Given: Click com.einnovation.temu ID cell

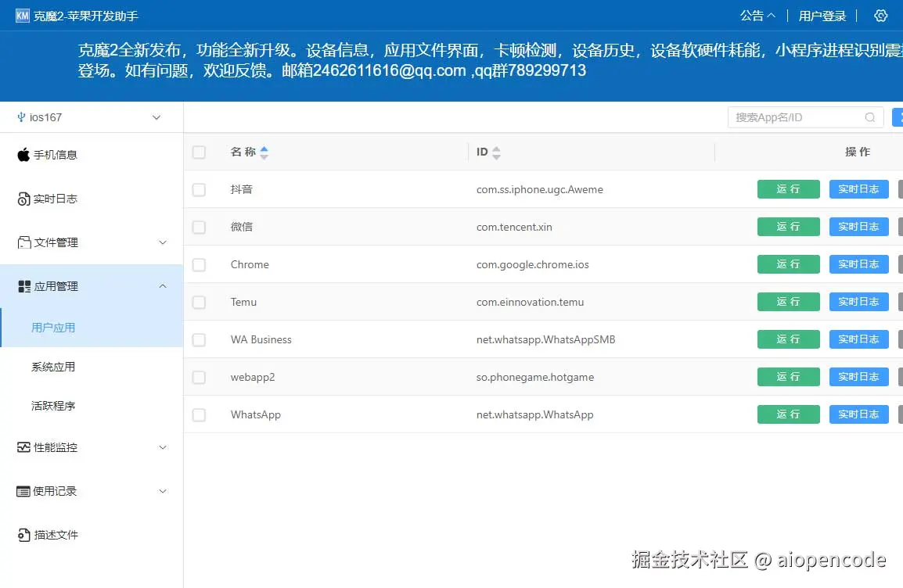Looking at the screenshot, I should 530,302.
